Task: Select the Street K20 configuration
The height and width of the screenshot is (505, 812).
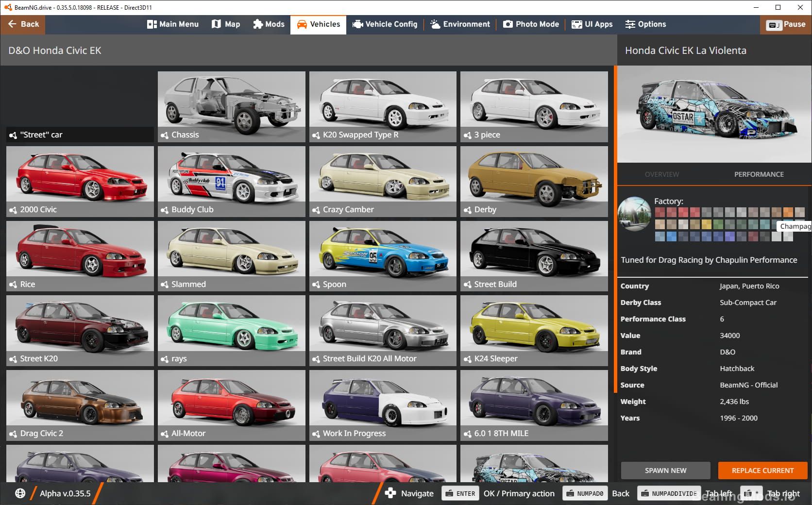Action: click(x=80, y=331)
